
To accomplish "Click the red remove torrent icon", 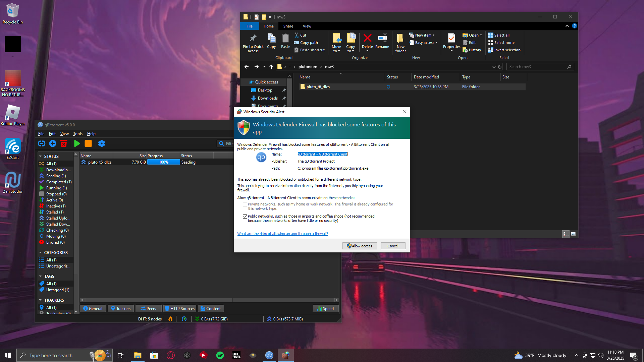I will pyautogui.click(x=64, y=143).
